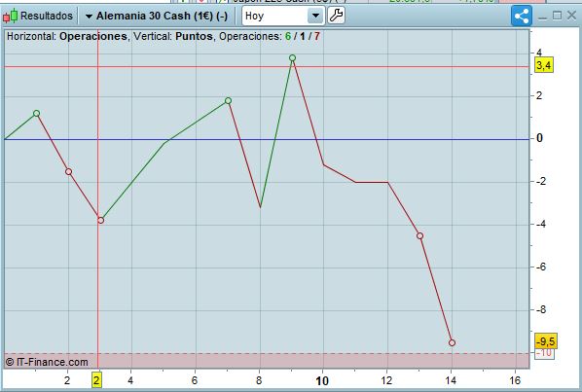The height and width of the screenshot is (392, 582).
Task: Click the IT-Finance.com copyright link
Action: coord(47,362)
